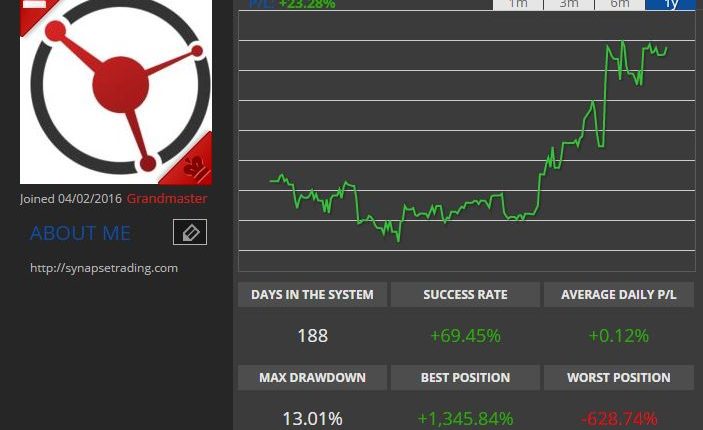The height and width of the screenshot is (430, 703).
Task: Click the edit pencil icon beside About Me
Action: click(x=190, y=232)
